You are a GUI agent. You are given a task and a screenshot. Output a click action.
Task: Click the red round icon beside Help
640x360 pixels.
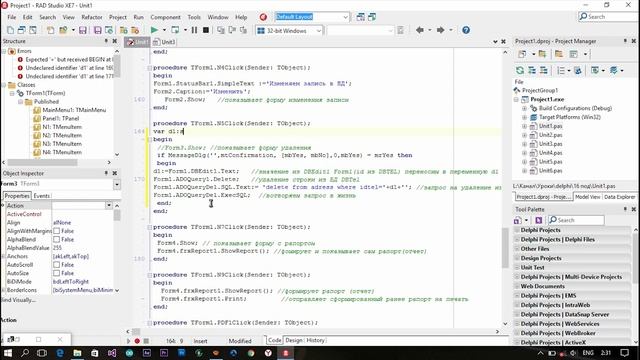tap(263, 17)
